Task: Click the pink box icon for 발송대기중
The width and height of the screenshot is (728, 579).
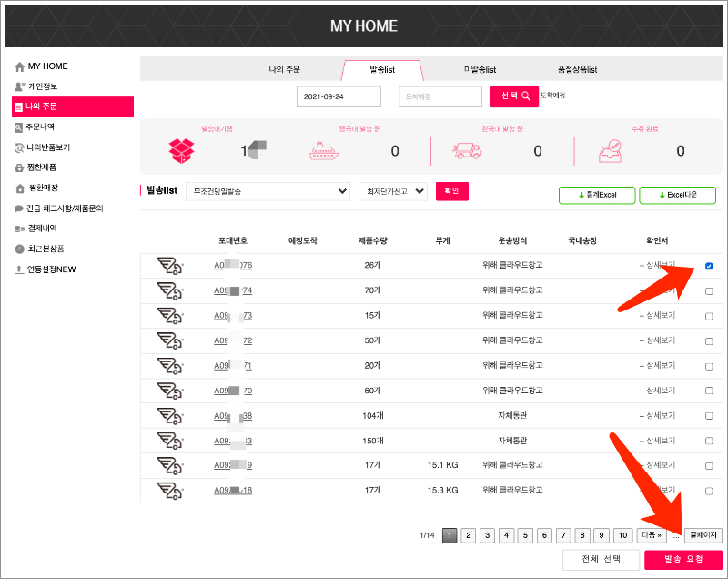Action: tap(182, 150)
